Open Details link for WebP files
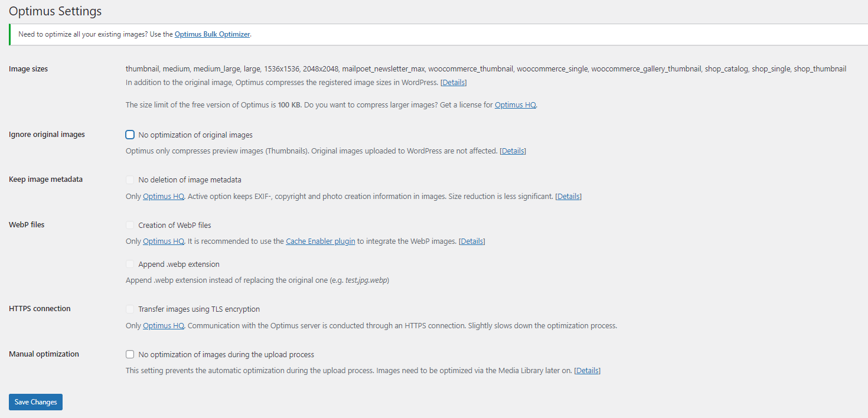868x418 pixels. click(x=472, y=241)
